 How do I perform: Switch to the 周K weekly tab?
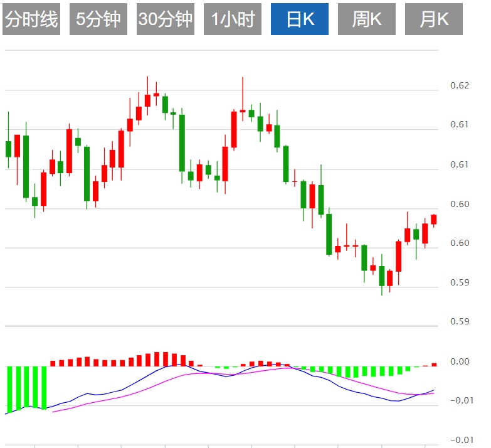(367, 19)
